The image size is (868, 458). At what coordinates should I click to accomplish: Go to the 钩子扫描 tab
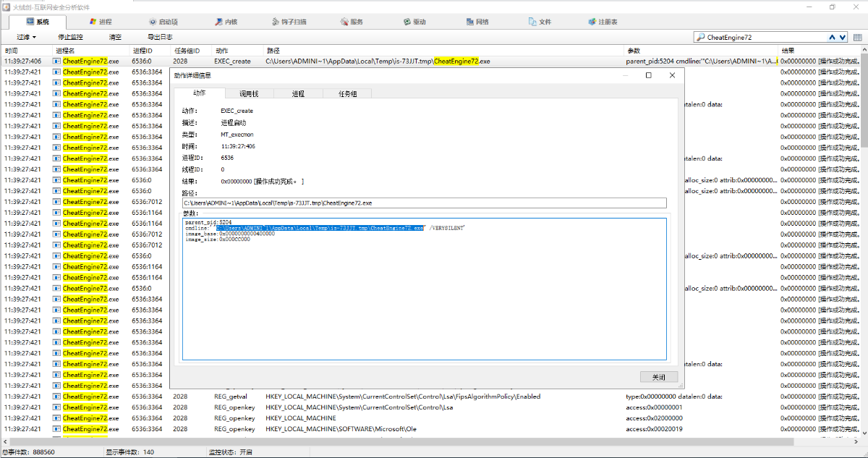point(290,22)
